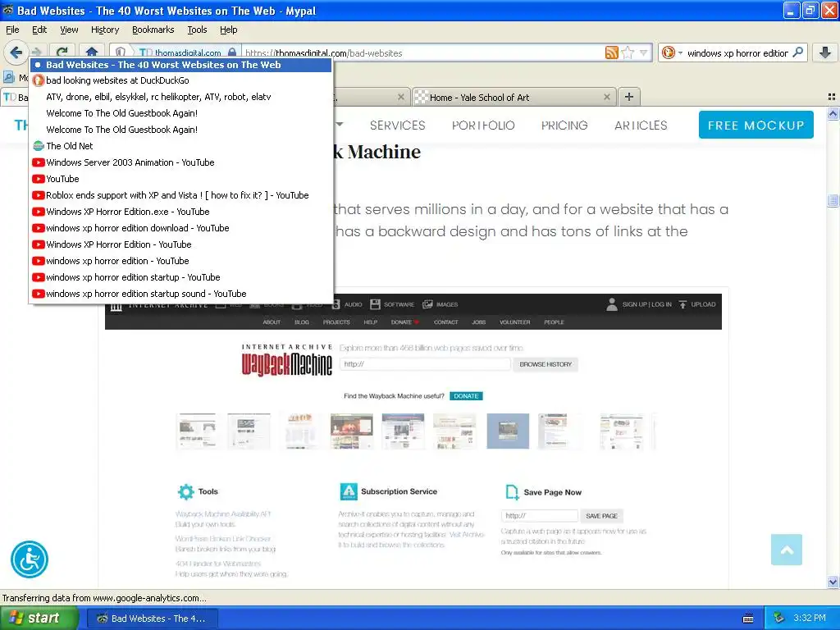Open the DuckDuckGo search engine selector
Image resolution: width=840 pixels, height=630 pixels.
673,52
